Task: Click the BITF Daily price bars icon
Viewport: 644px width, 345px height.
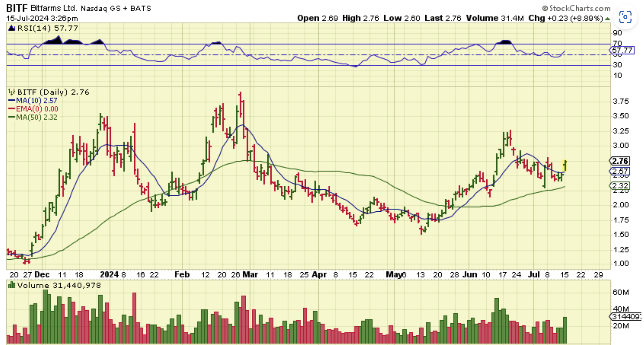Action: click(x=12, y=92)
